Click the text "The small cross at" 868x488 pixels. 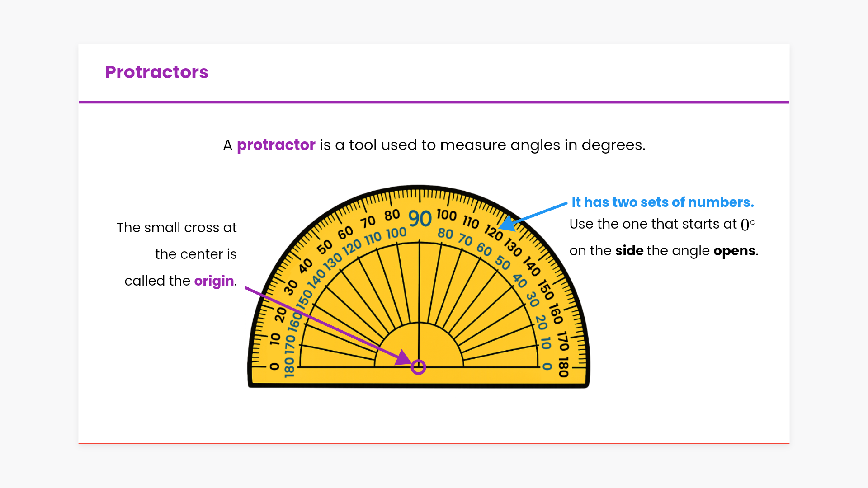176,228
